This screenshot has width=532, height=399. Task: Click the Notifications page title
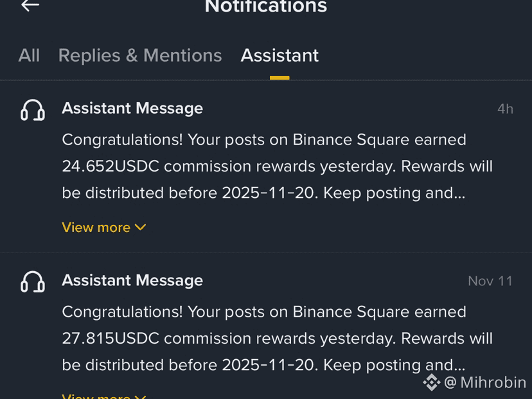click(266, 7)
